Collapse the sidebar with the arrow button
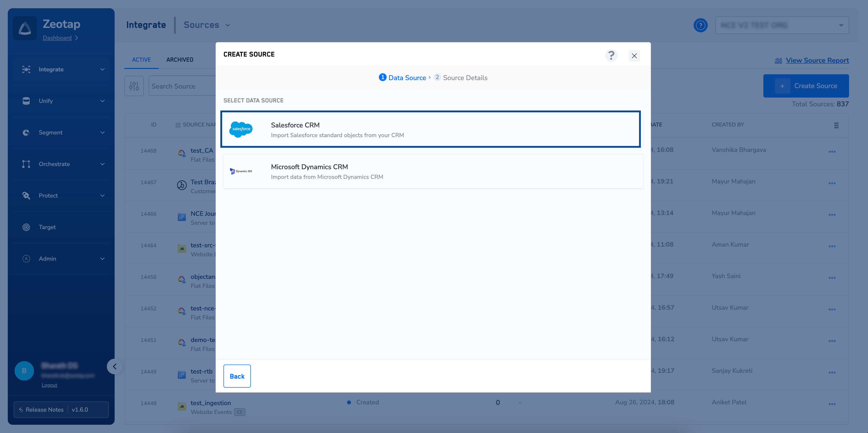 click(115, 366)
